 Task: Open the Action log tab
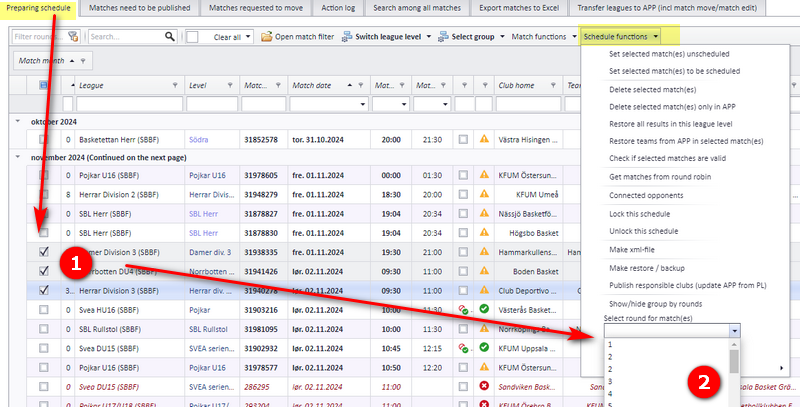click(338, 8)
